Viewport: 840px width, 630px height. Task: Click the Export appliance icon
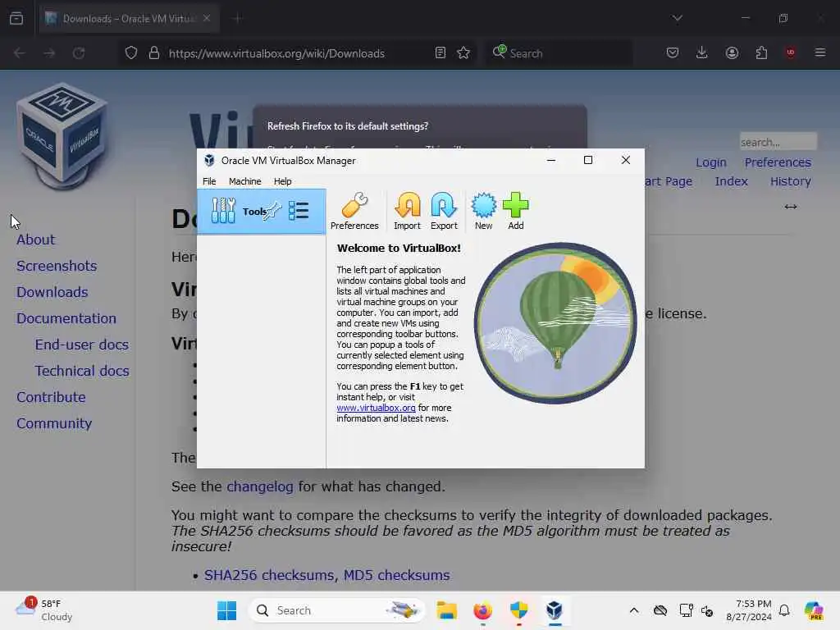444,211
